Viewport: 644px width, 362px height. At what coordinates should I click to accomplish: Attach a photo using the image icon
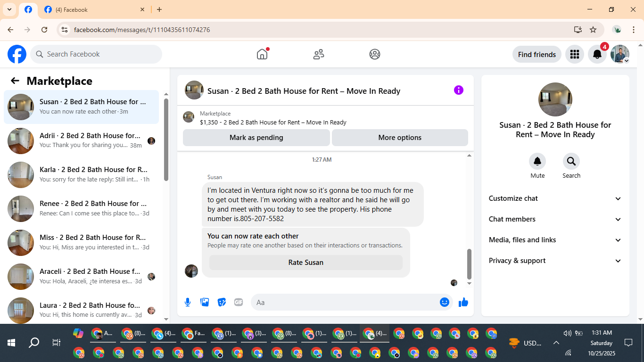(x=205, y=302)
